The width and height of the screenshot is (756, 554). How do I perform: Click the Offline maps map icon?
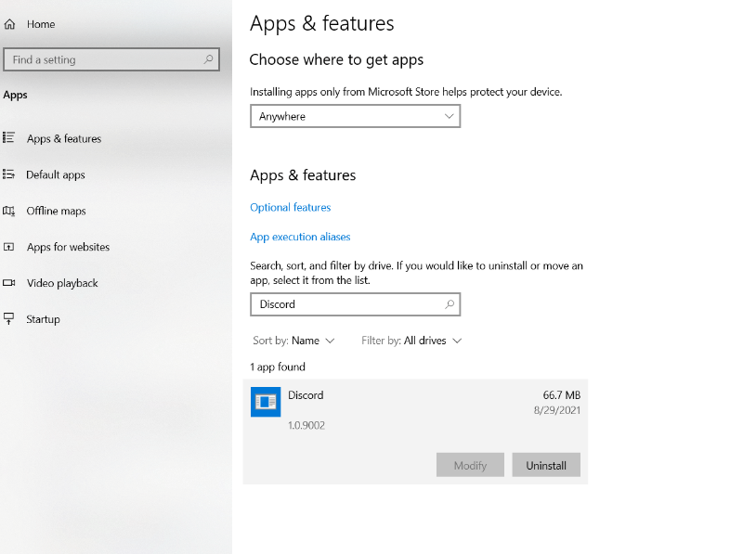point(9,211)
